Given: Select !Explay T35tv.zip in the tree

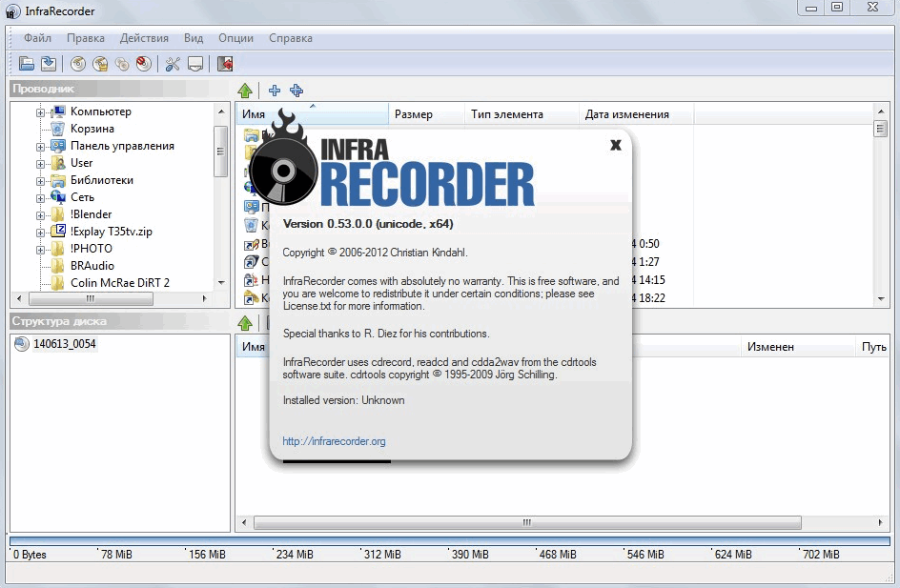Looking at the screenshot, I should click(x=112, y=232).
